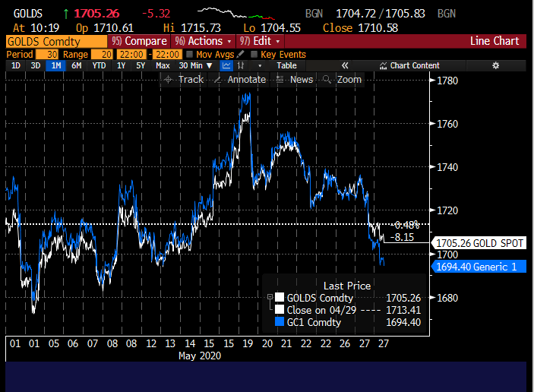Select the line chart type icon
The height and width of the screenshot is (392, 534).
[x=226, y=65]
